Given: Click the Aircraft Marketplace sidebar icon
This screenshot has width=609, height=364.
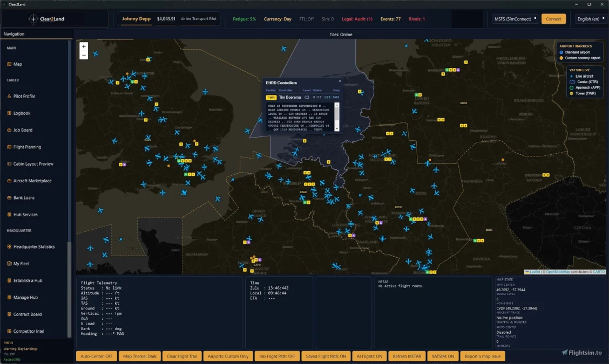Looking at the screenshot, I should (9, 181).
